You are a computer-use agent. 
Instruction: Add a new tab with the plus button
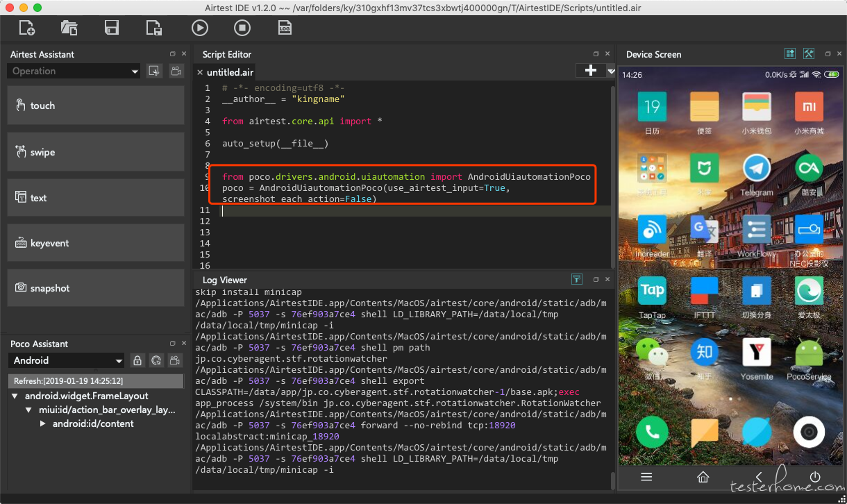[x=591, y=70]
